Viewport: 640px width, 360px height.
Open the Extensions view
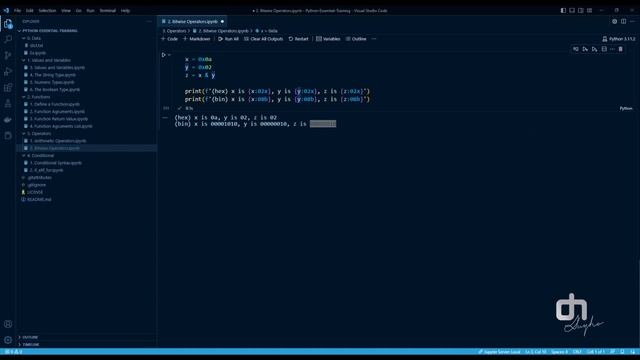click(8, 87)
